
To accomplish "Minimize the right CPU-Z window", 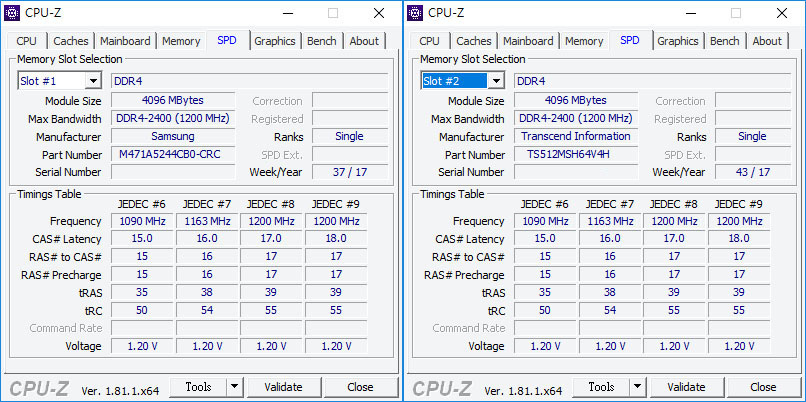I will point(690,13).
